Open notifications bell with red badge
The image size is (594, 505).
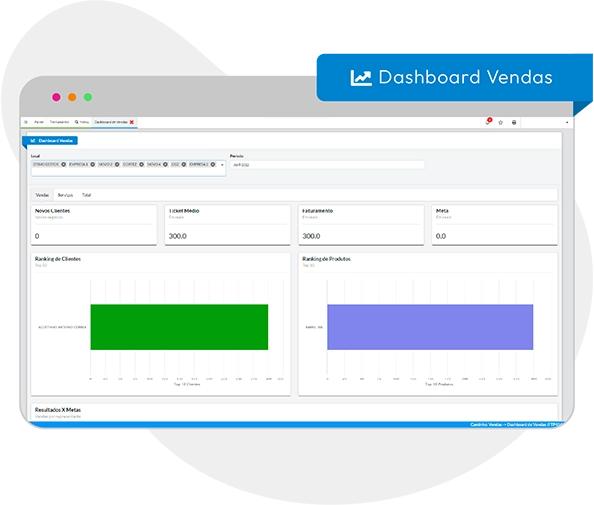point(488,122)
